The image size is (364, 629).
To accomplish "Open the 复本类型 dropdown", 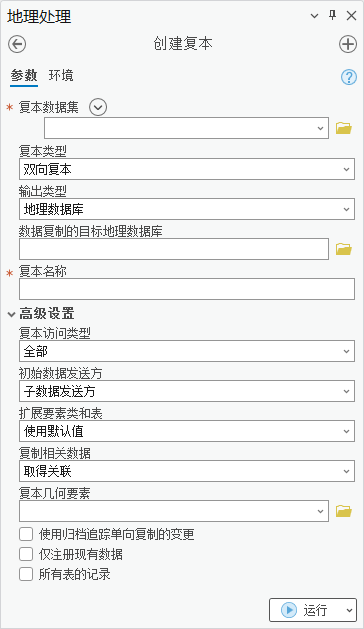I will pyautogui.click(x=187, y=169).
